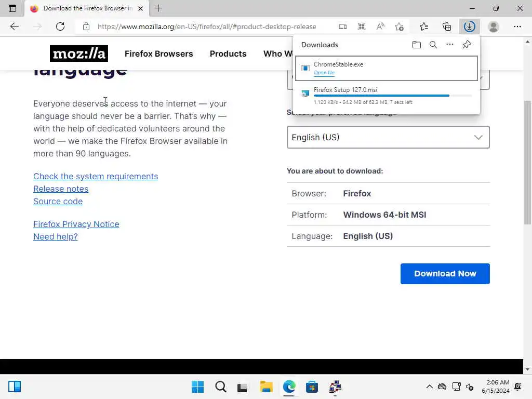Click Download Now button
Image resolution: width=532 pixels, height=399 pixels.
click(445, 273)
